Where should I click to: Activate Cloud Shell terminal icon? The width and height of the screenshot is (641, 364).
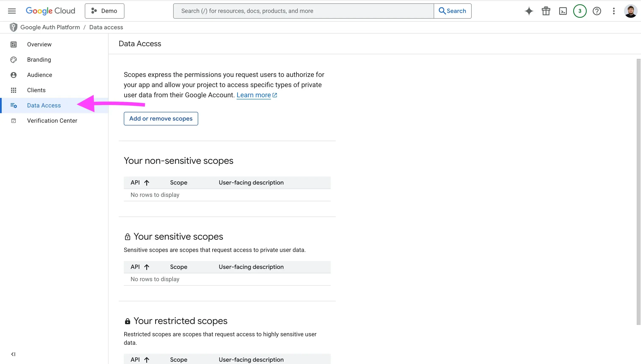click(563, 11)
